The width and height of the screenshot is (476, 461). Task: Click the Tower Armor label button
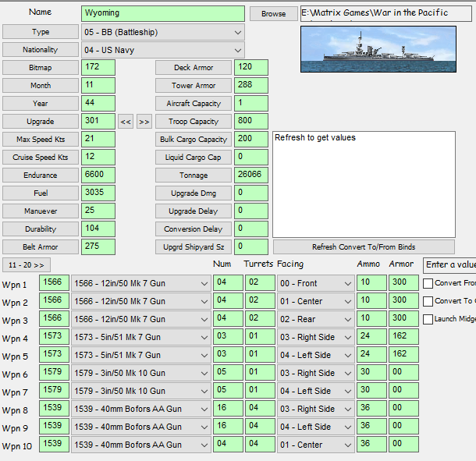pyautogui.click(x=194, y=86)
